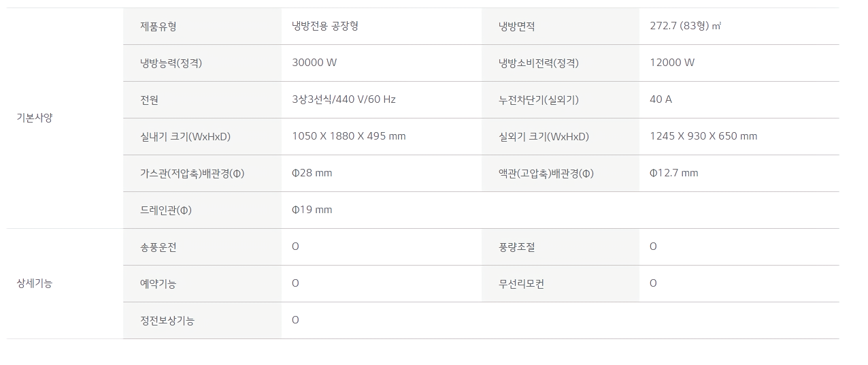Click the 3상3선식/440 V/60 Hz value

click(x=344, y=99)
